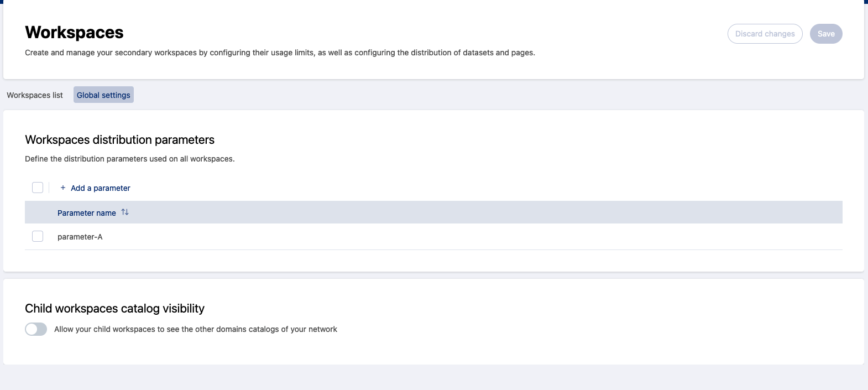Tick the select-all checkbox above the table
The height and width of the screenshot is (390, 868).
pyautogui.click(x=38, y=188)
